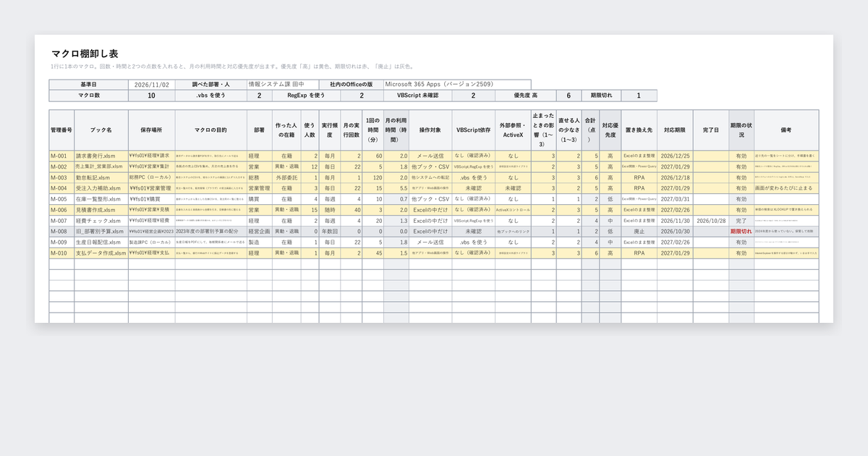Viewport: 868px width, 456px height.
Task: Click the RegExp を使う summary label
Action: tap(306, 96)
